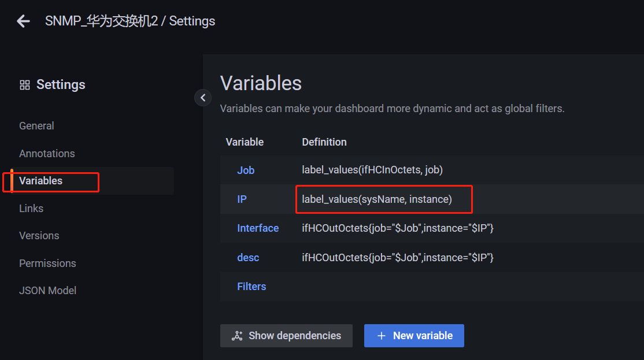This screenshot has height=360, width=644.
Task: Open the Versions settings section
Action: 39,236
